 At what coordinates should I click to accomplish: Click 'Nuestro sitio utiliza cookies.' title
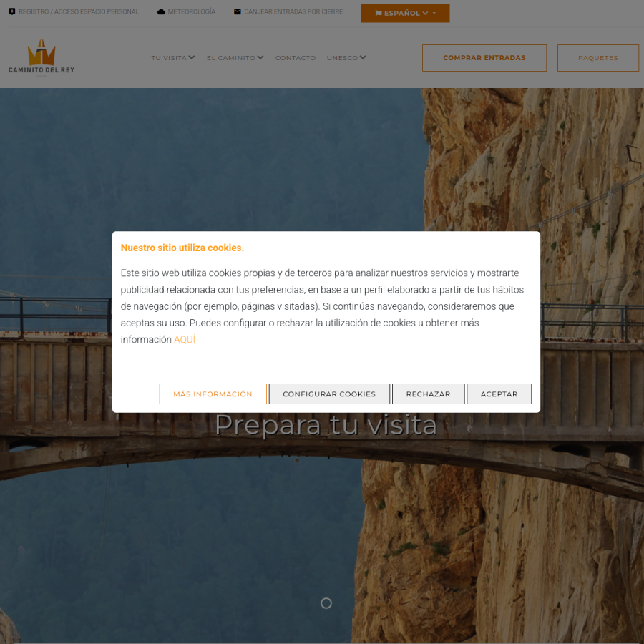tap(182, 248)
